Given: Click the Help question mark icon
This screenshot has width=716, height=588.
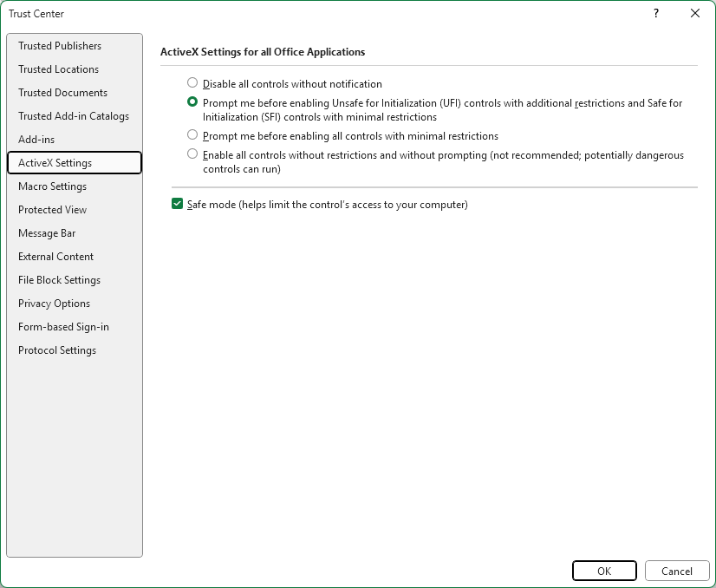Looking at the screenshot, I should click(655, 14).
